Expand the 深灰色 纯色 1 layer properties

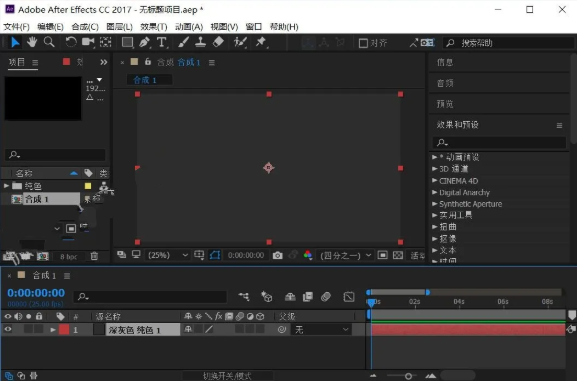pyautogui.click(x=53, y=330)
